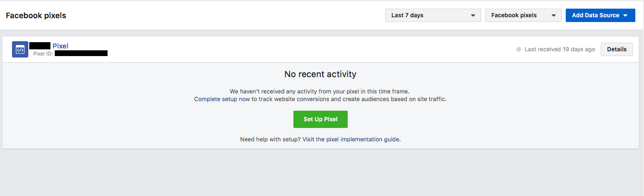Open the Last 7 days date range dropdown
644x196 pixels.
click(432, 15)
